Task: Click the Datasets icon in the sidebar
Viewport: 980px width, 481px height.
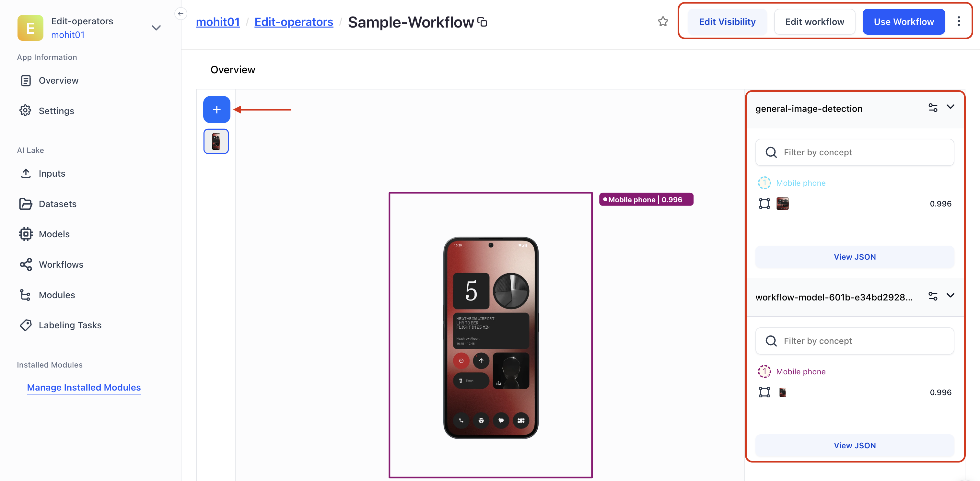Action: click(26, 203)
